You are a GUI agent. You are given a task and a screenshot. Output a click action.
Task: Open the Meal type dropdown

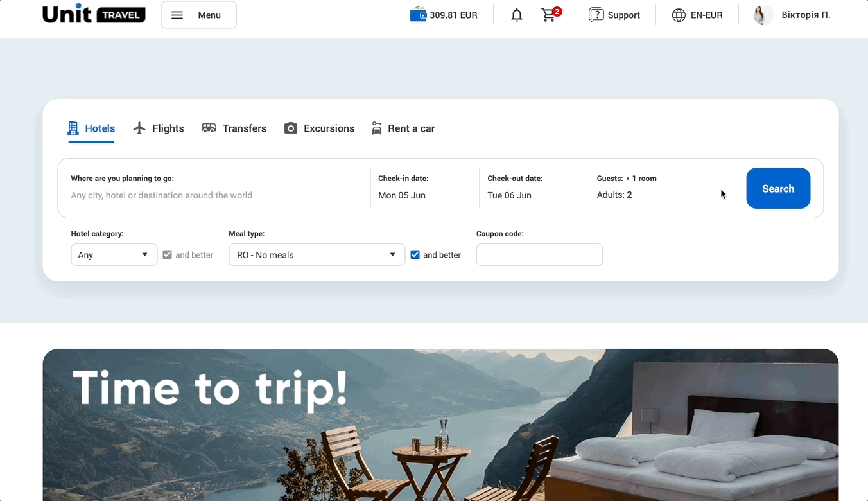317,255
